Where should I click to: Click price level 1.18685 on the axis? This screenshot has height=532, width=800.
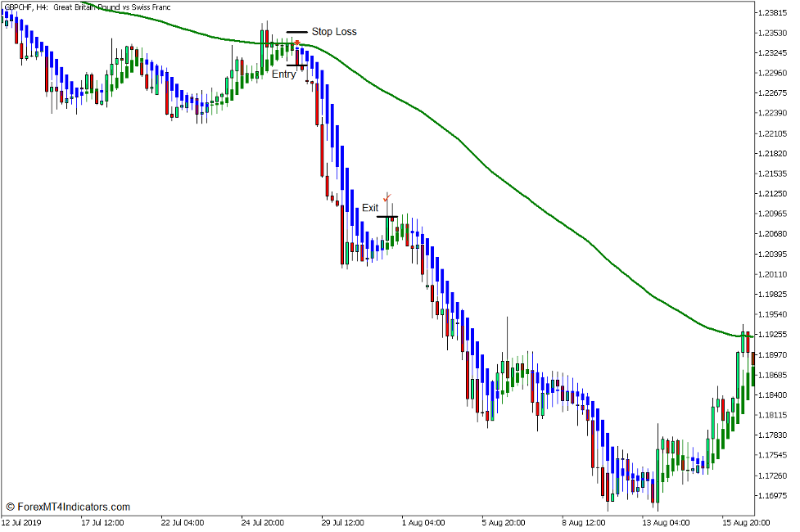(x=772, y=375)
